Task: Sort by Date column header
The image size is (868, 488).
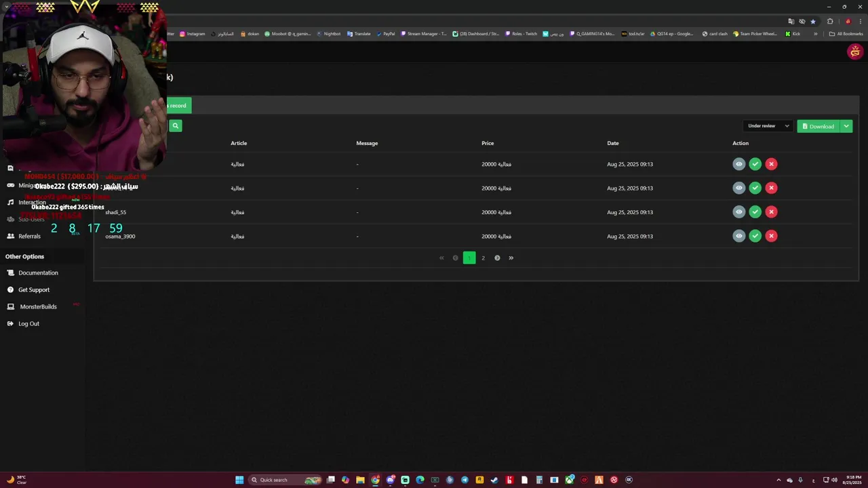Action: coord(613,143)
